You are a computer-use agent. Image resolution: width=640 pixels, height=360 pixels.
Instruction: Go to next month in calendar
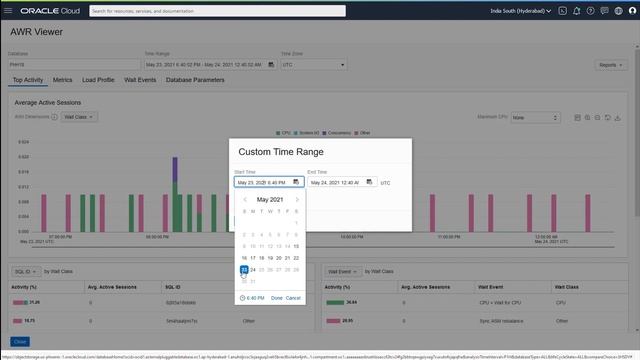[297, 200]
